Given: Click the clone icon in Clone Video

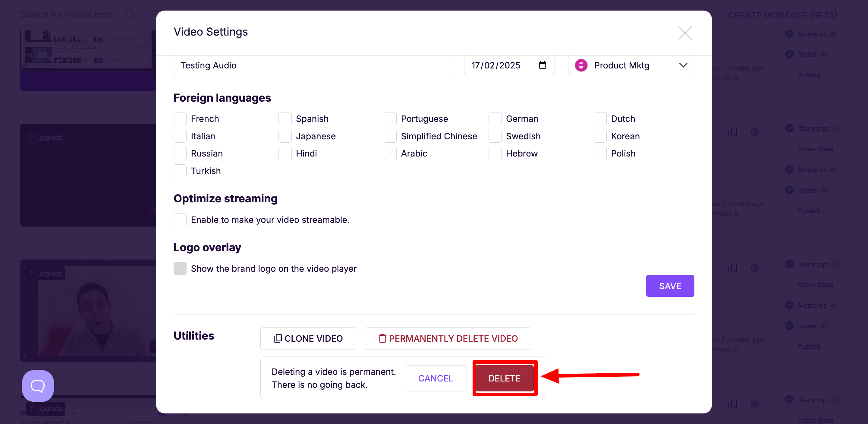Looking at the screenshot, I should click(278, 338).
